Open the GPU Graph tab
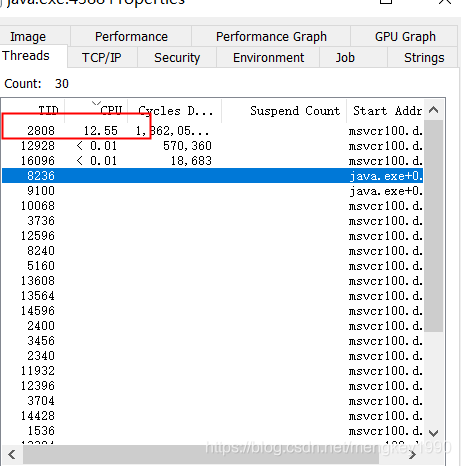Screen dimensions: 461x466 [x=404, y=36]
